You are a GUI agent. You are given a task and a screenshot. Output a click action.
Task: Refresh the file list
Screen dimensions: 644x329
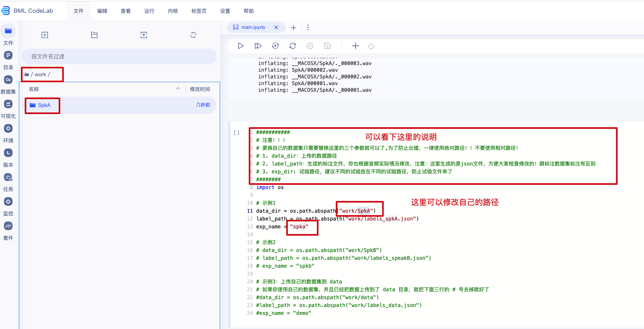tap(193, 35)
